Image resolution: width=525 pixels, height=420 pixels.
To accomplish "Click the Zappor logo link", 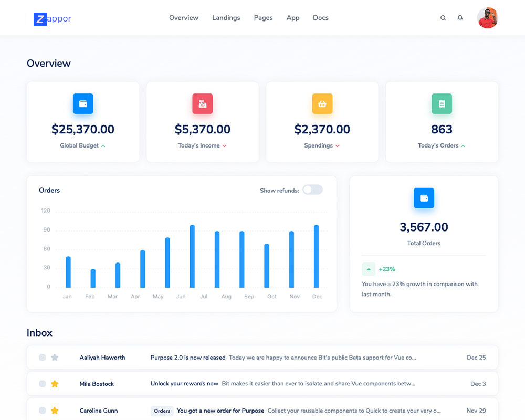I will (52, 19).
